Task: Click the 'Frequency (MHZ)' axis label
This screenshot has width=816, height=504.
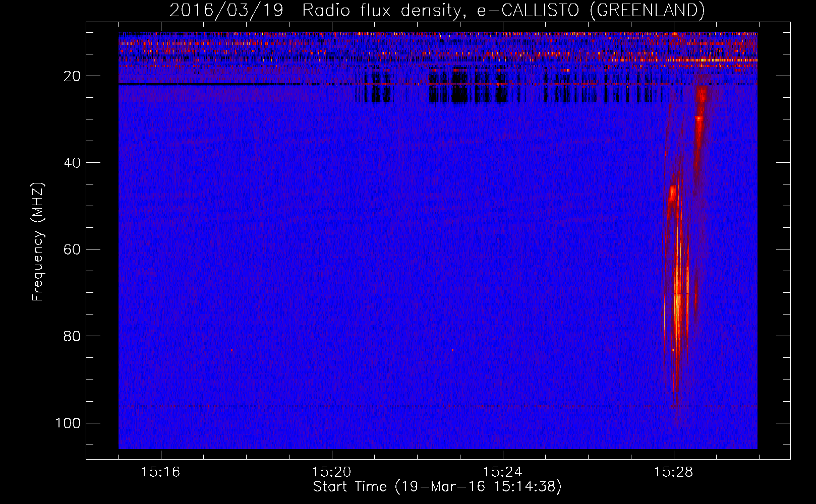Action: (38, 241)
